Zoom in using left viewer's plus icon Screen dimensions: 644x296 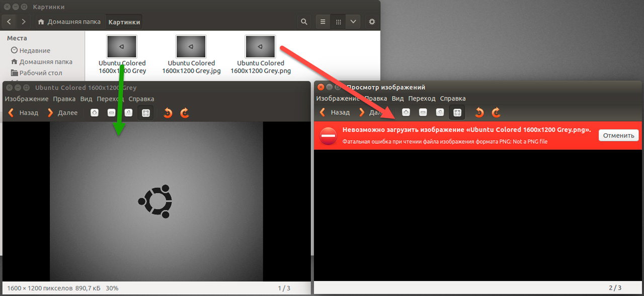point(94,113)
